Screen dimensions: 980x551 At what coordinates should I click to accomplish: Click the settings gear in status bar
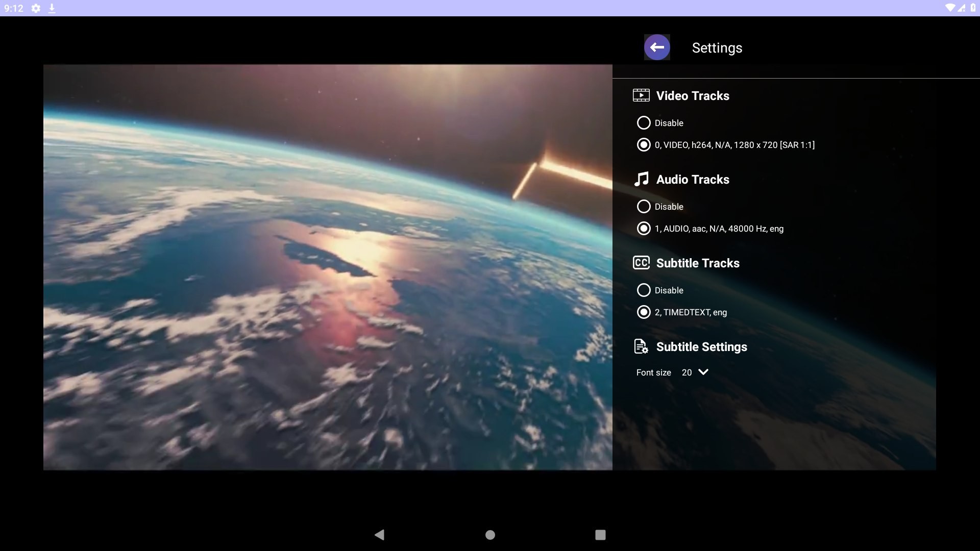[x=36, y=8]
